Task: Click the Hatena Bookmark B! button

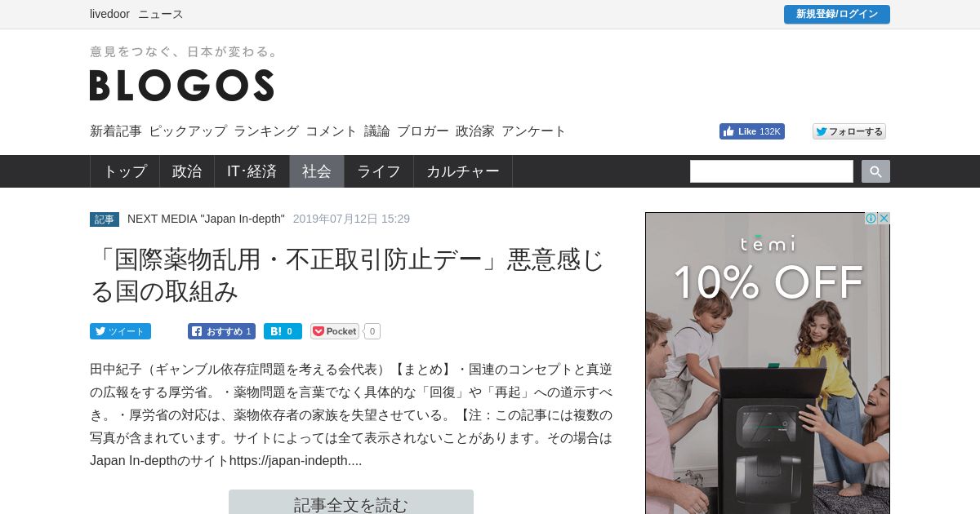Action: coord(283,331)
